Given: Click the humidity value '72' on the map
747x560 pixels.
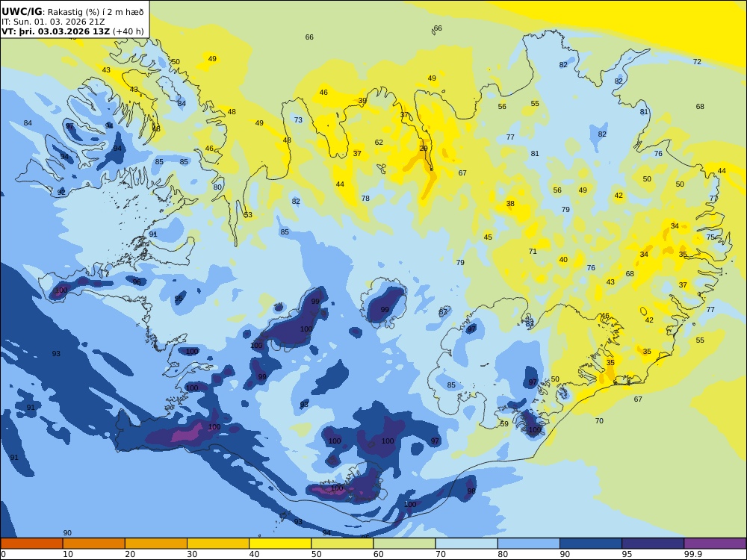Looking at the screenshot, I should click(697, 61).
